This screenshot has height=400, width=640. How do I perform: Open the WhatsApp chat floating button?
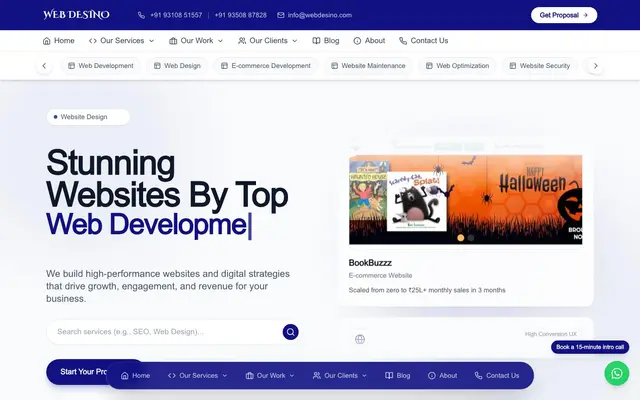coord(617,373)
